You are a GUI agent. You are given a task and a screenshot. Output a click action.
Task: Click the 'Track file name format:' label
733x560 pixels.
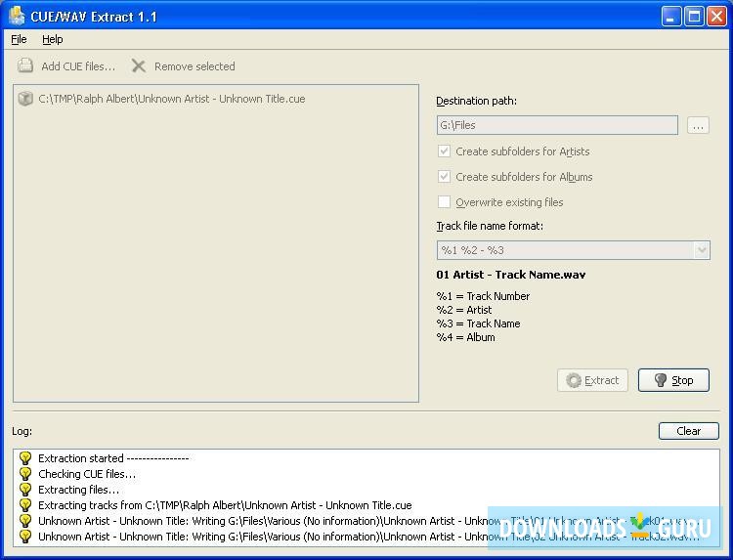click(490, 226)
